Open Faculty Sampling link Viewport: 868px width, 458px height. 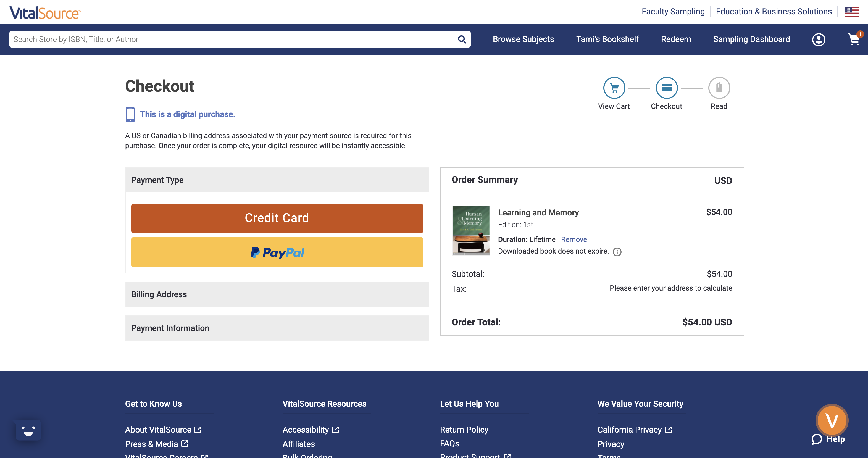673,11
